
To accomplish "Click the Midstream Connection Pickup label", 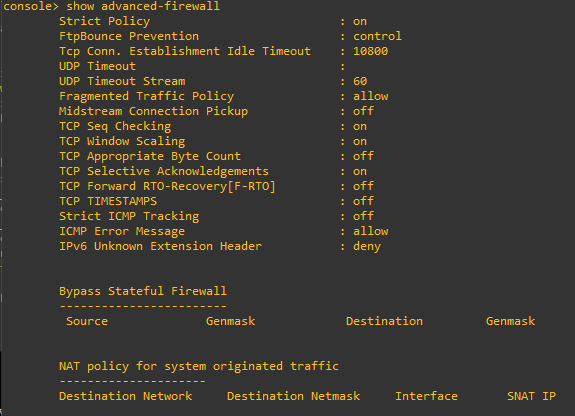I will coord(153,111).
